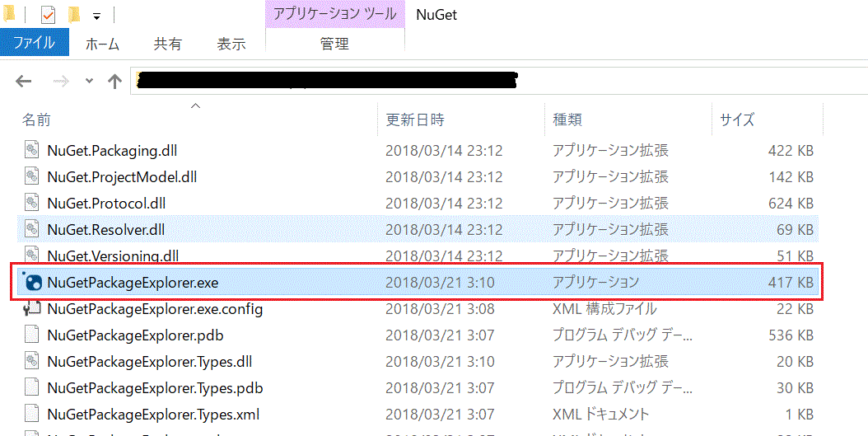This screenshot has height=436, width=868.
Task: Go up one folder level with the up arrow
Action: pyautogui.click(x=114, y=82)
